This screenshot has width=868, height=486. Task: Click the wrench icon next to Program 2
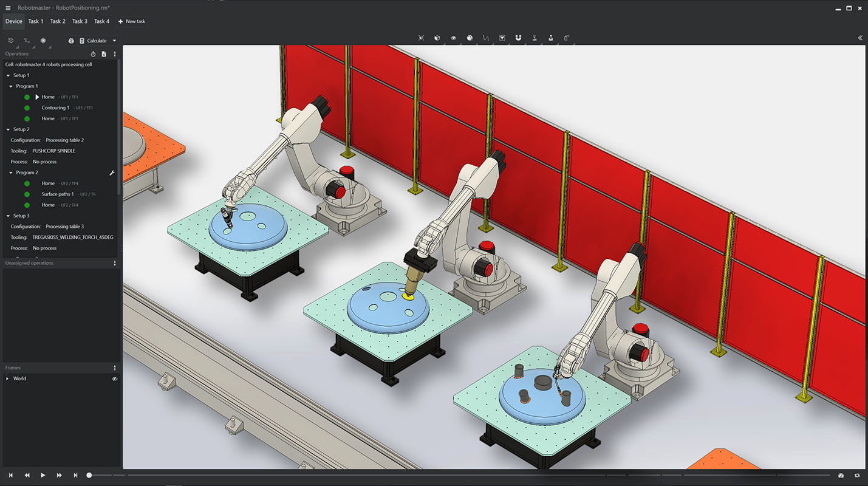[x=112, y=173]
